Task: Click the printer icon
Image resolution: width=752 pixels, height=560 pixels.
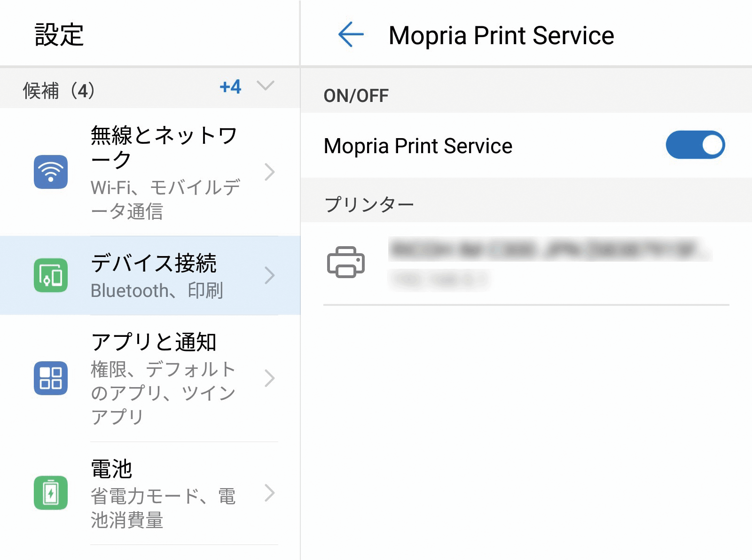Action: pyautogui.click(x=346, y=262)
